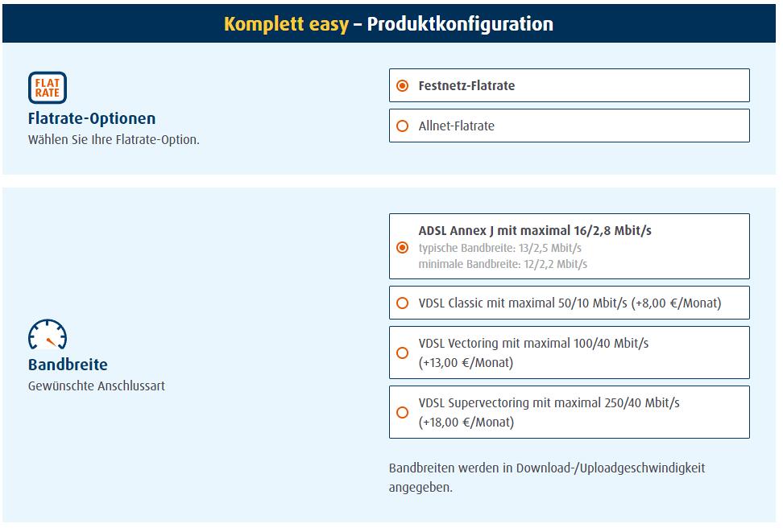Click the "typische Bandbreite: 13/2,5 Mbit/s" line
This screenshot has width=783, height=532.
[x=499, y=248]
